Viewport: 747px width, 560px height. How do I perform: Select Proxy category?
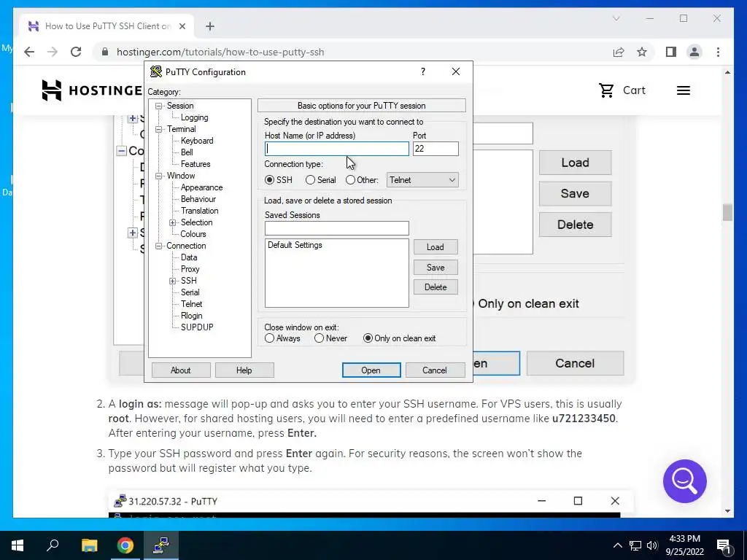(190, 269)
